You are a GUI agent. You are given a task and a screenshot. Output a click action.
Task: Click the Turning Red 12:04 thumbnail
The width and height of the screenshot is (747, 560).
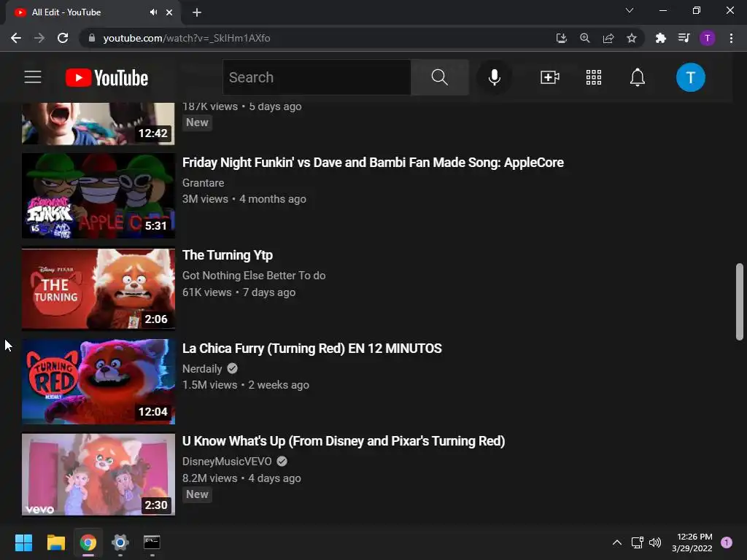[x=98, y=381]
